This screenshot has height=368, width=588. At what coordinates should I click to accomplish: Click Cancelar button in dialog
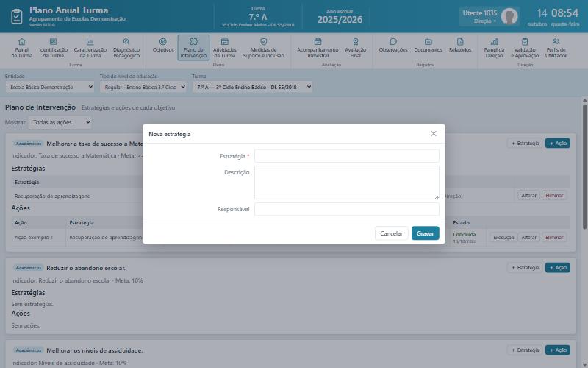[x=391, y=233]
